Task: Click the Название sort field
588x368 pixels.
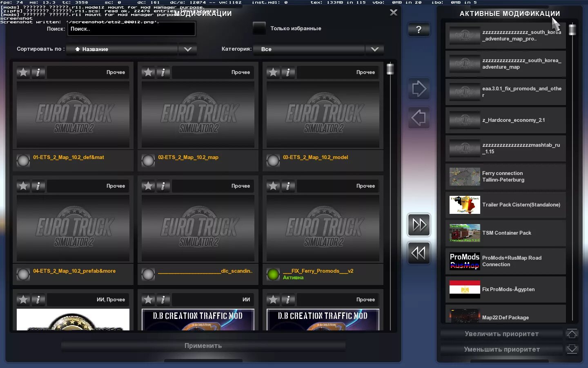Action: click(x=122, y=49)
